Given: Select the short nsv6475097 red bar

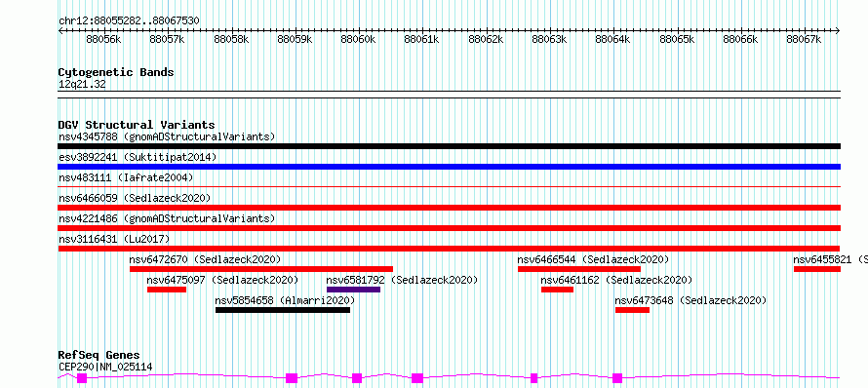Looking at the screenshot, I should click(167, 290).
